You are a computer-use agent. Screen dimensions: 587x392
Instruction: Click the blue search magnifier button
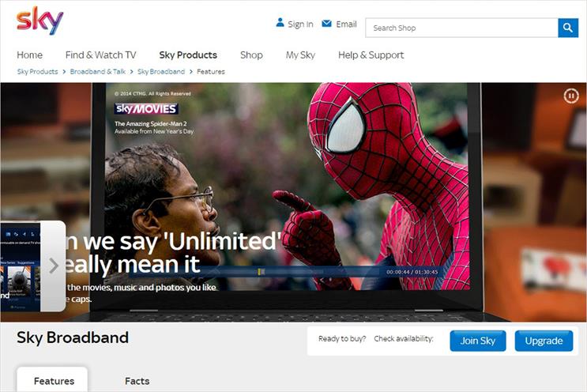568,28
